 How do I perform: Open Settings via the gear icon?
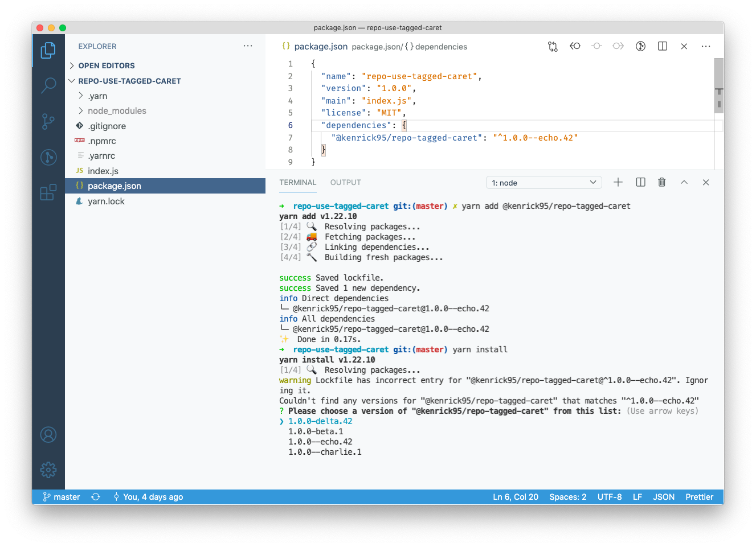[48, 470]
